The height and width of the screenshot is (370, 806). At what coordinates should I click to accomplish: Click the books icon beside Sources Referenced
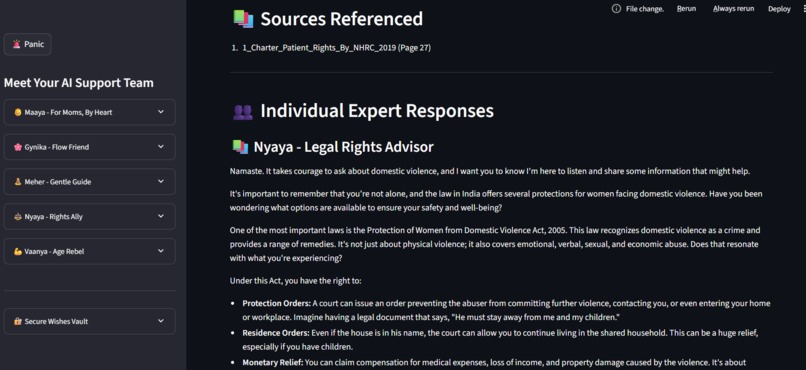click(243, 19)
